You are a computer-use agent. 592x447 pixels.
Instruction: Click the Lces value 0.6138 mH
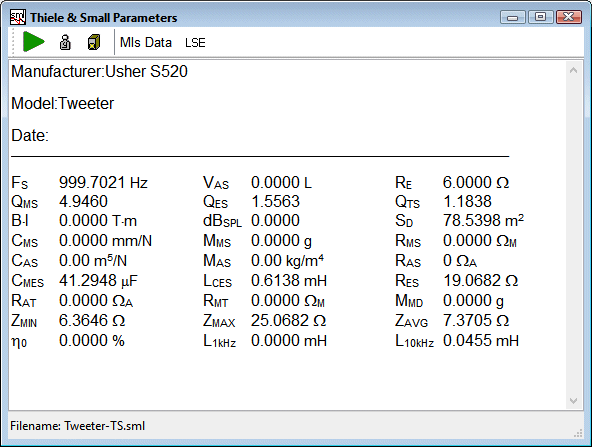pyautogui.click(x=289, y=281)
